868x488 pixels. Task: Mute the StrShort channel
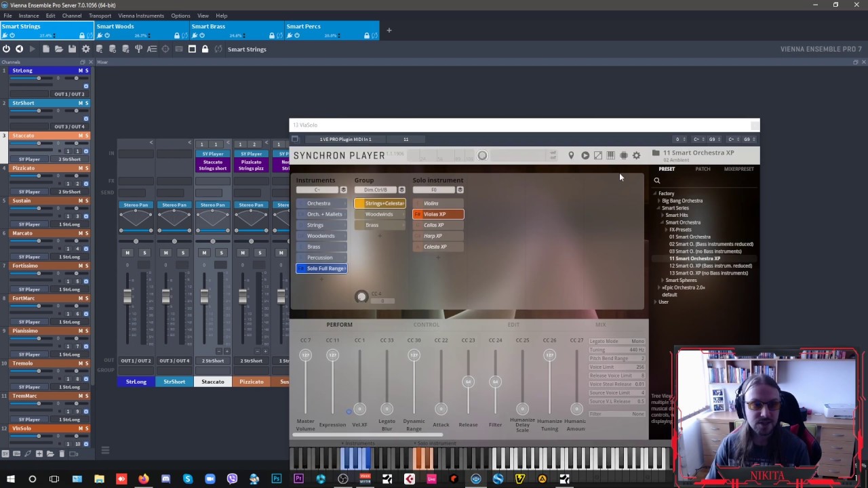point(80,103)
